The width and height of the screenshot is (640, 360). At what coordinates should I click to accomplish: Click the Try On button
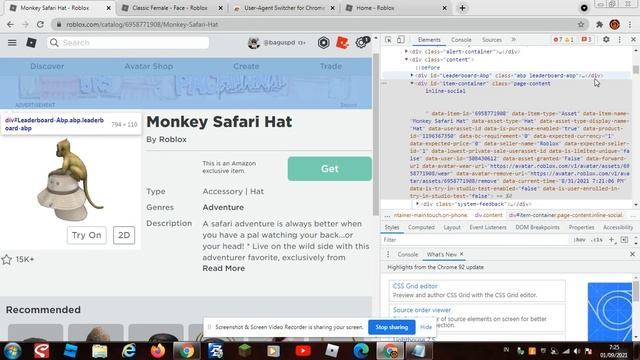tap(87, 235)
